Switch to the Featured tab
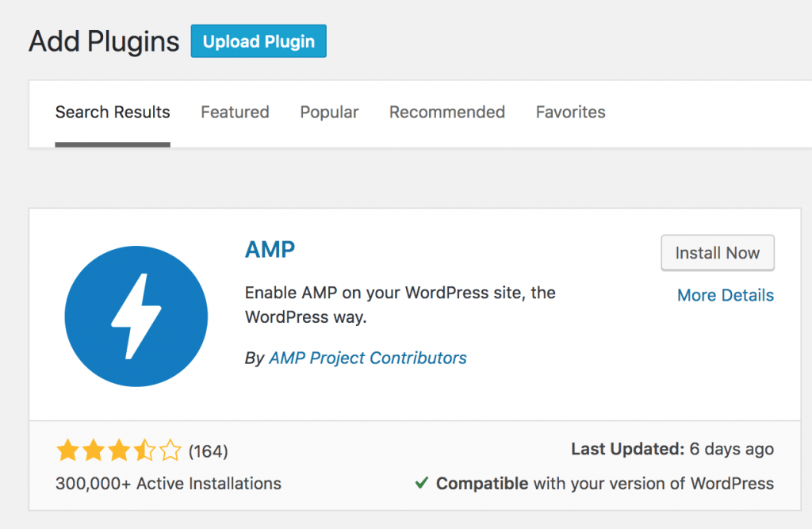812x529 pixels. point(235,113)
